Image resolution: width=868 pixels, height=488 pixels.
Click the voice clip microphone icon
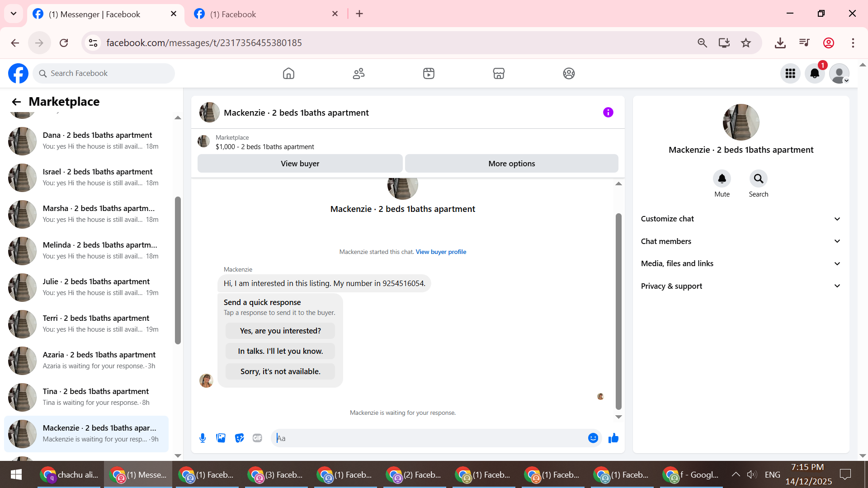click(x=203, y=438)
